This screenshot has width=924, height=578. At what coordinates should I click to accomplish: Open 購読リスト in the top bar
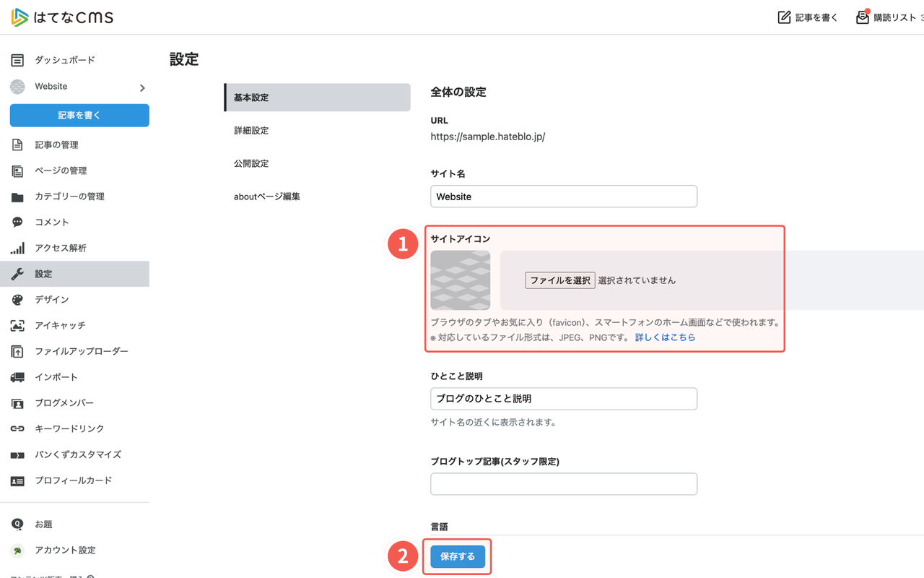889,17
